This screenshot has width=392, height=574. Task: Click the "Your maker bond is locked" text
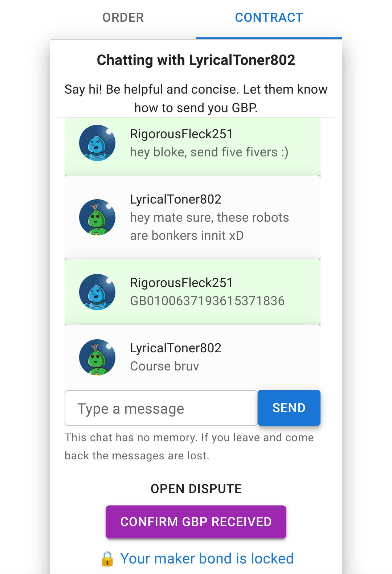tap(207, 559)
